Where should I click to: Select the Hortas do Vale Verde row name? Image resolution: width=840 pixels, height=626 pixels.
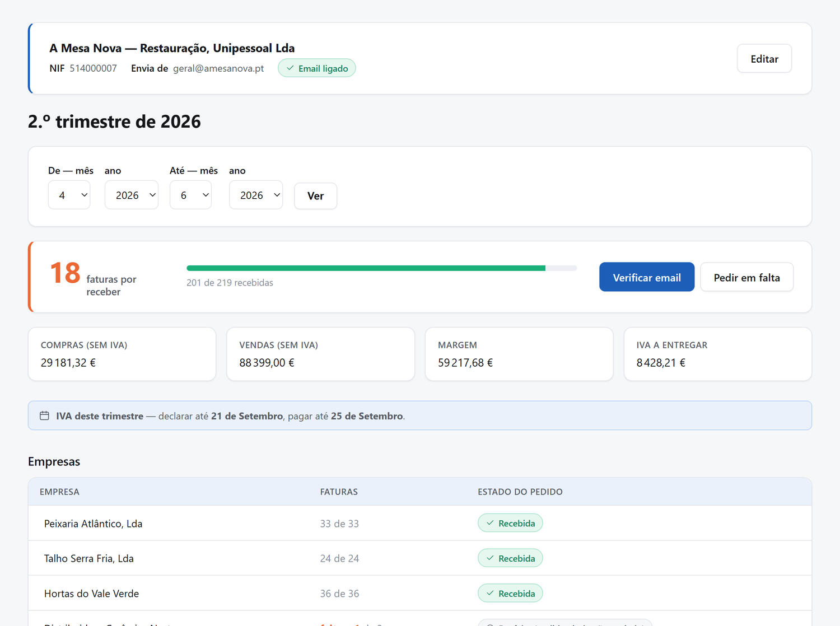(92, 594)
